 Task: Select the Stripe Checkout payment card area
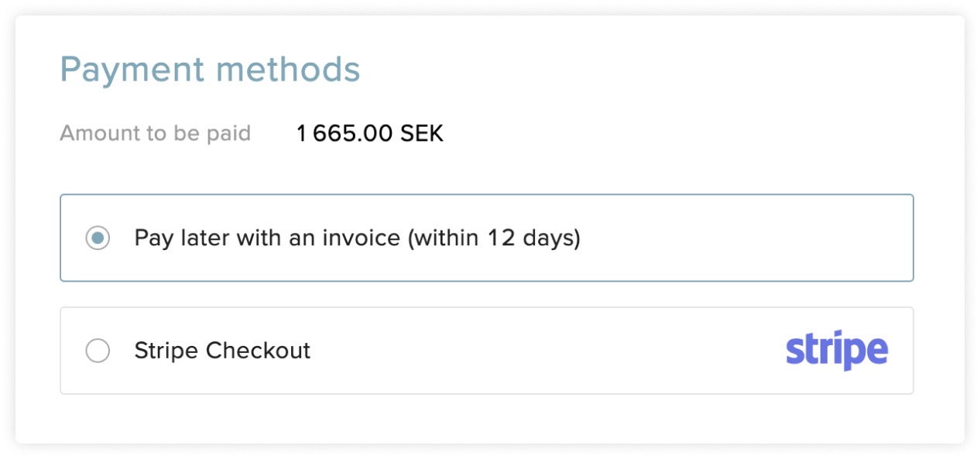(x=487, y=351)
